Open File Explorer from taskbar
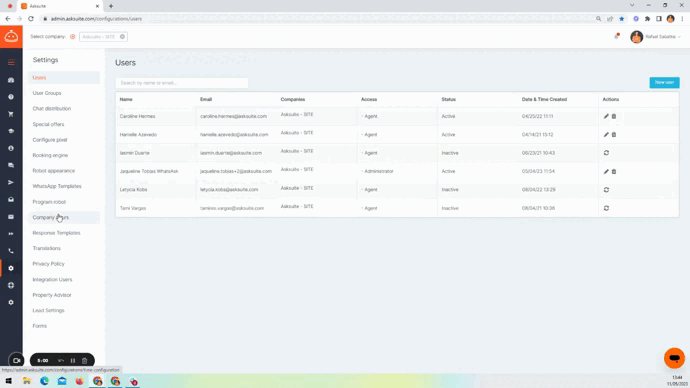 pyautogui.click(x=27, y=381)
